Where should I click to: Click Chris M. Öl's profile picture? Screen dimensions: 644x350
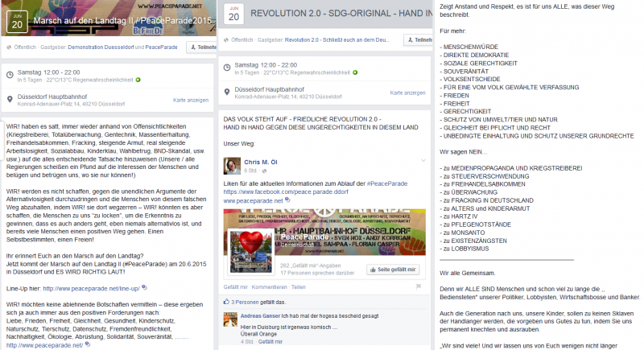pyautogui.click(x=233, y=166)
